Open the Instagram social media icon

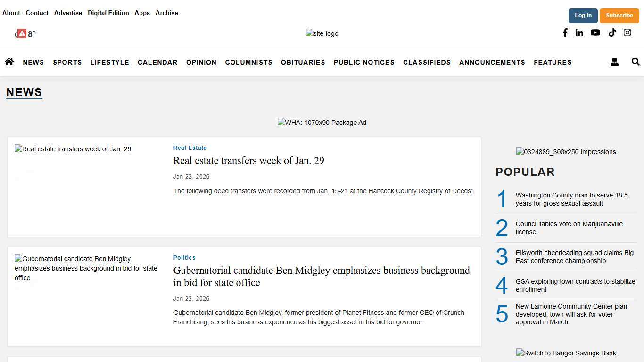627,33
